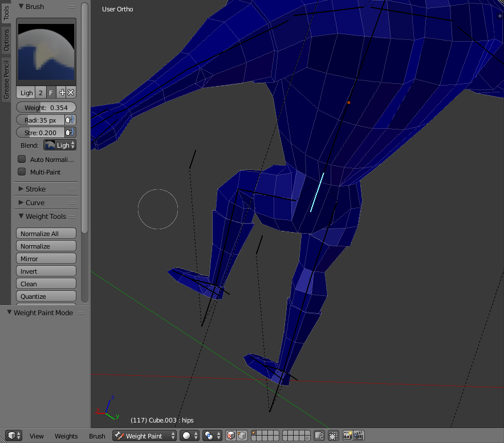Unlink the brush with the X icon
Viewport: 504px width, 443px height.
71,92
